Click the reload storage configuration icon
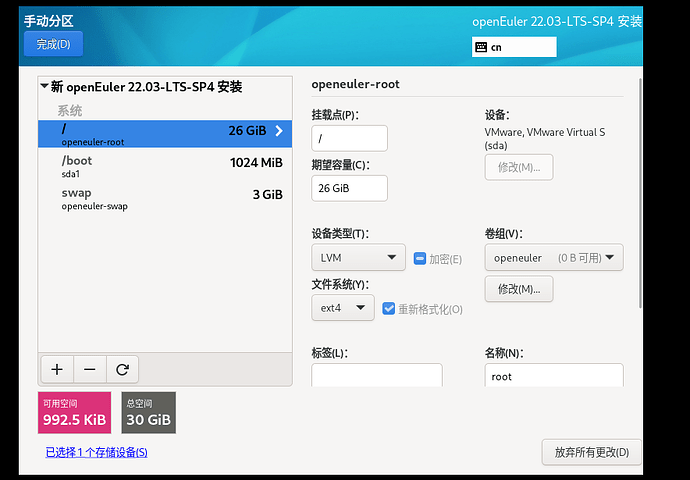 [122, 369]
